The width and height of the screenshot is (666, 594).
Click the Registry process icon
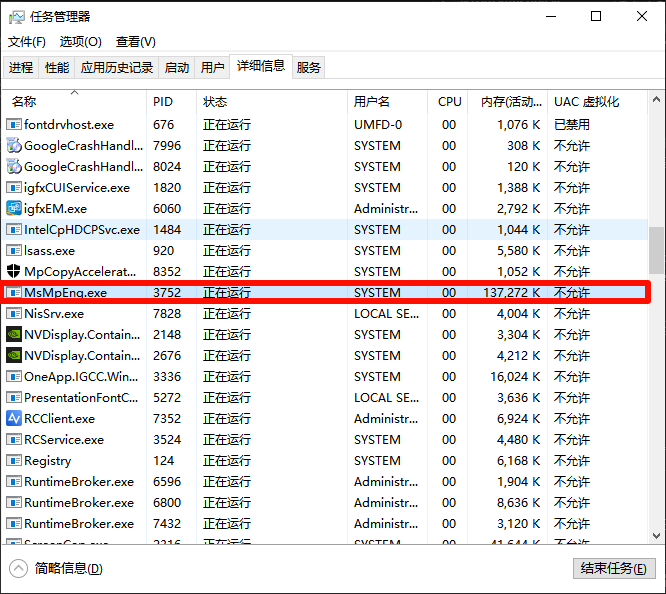point(14,461)
